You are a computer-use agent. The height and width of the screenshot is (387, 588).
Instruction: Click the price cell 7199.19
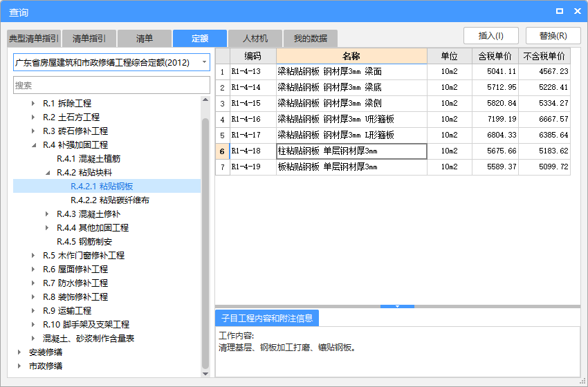pos(495,120)
